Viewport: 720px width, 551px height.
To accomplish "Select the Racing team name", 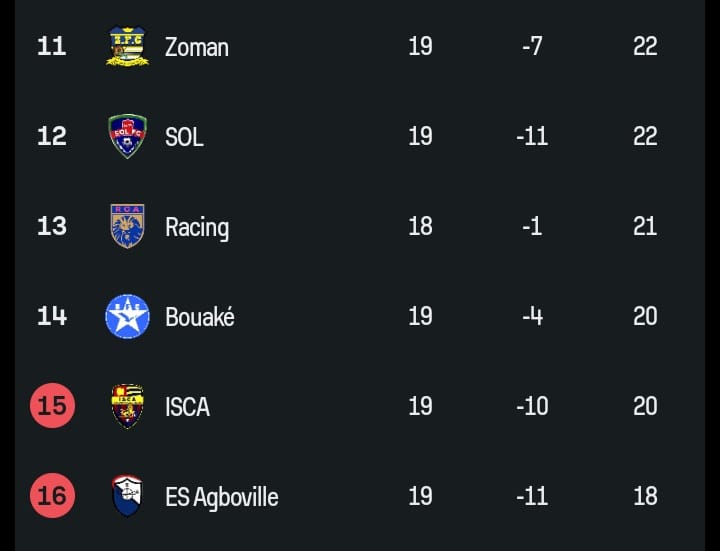I will (196, 227).
